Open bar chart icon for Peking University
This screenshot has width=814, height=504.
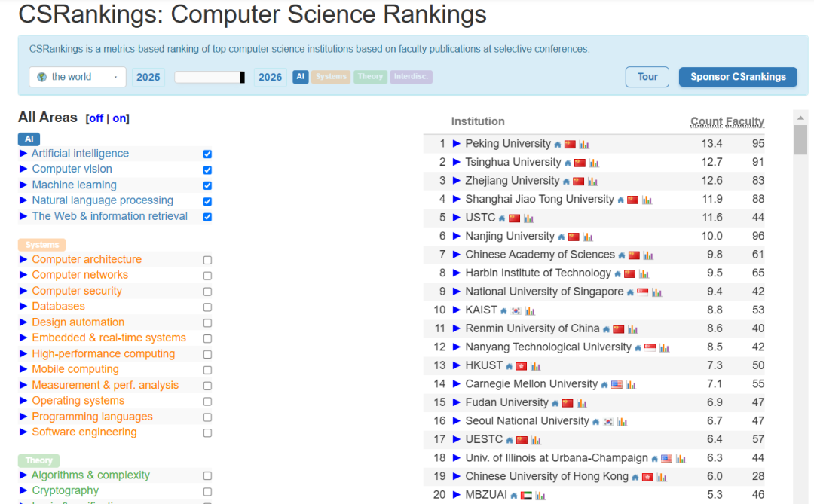click(584, 145)
